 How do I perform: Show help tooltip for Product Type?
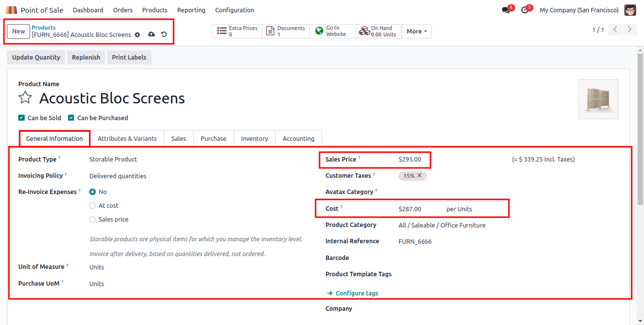click(x=60, y=158)
